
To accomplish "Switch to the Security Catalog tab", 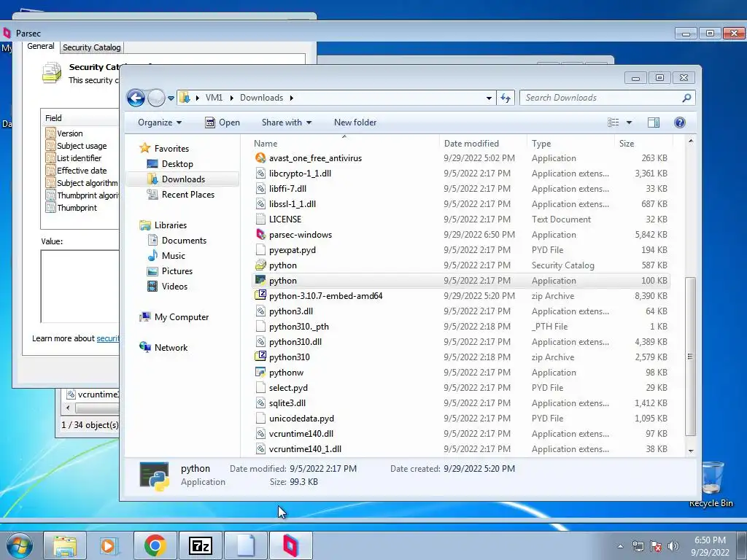I will [x=91, y=47].
